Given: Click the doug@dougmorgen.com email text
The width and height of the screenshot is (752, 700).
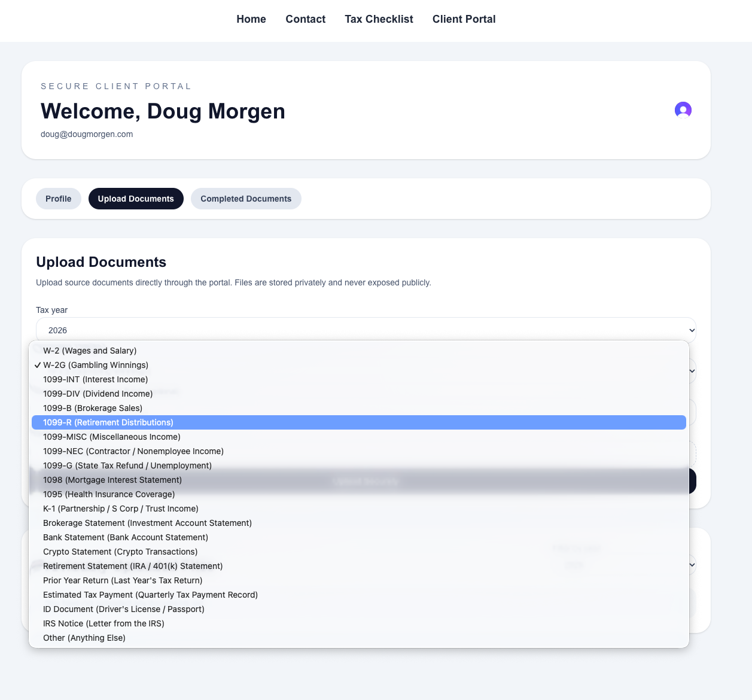Looking at the screenshot, I should click(x=87, y=134).
